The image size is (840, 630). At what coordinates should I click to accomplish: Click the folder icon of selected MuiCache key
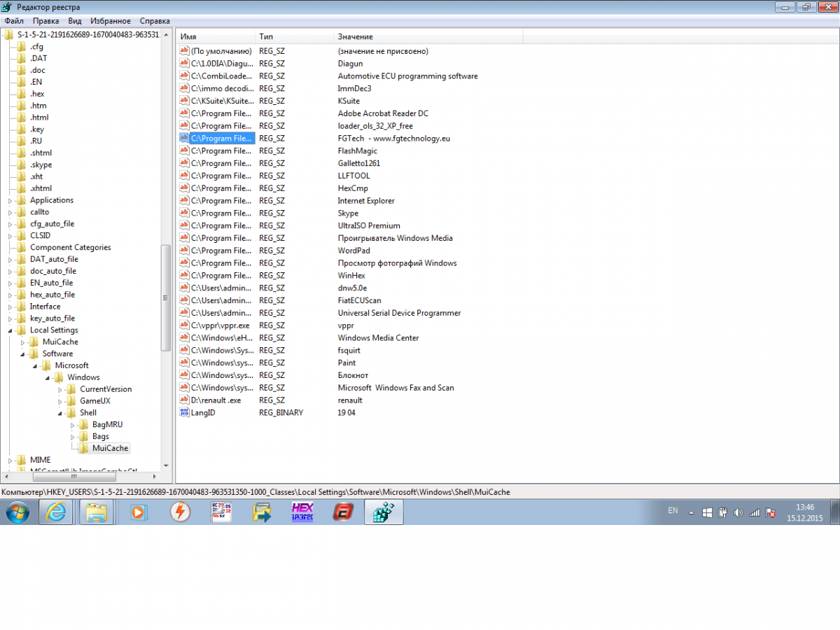pos(85,448)
